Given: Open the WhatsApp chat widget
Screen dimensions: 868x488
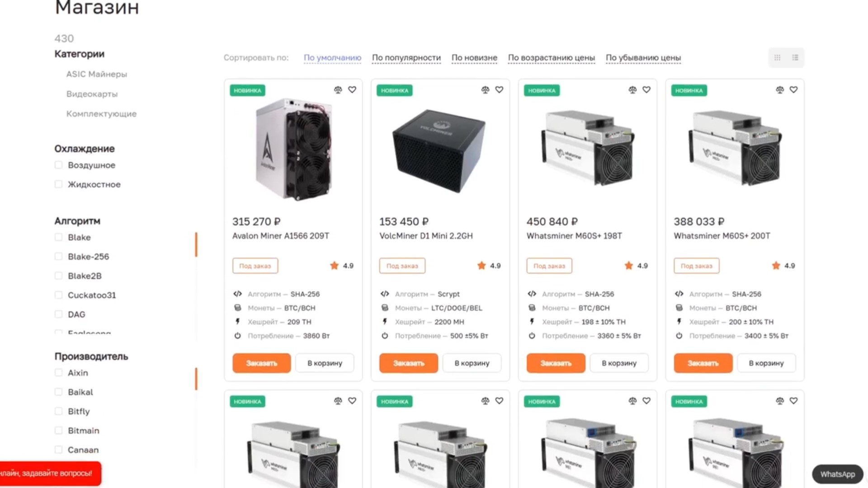Looking at the screenshot, I should pyautogui.click(x=838, y=474).
